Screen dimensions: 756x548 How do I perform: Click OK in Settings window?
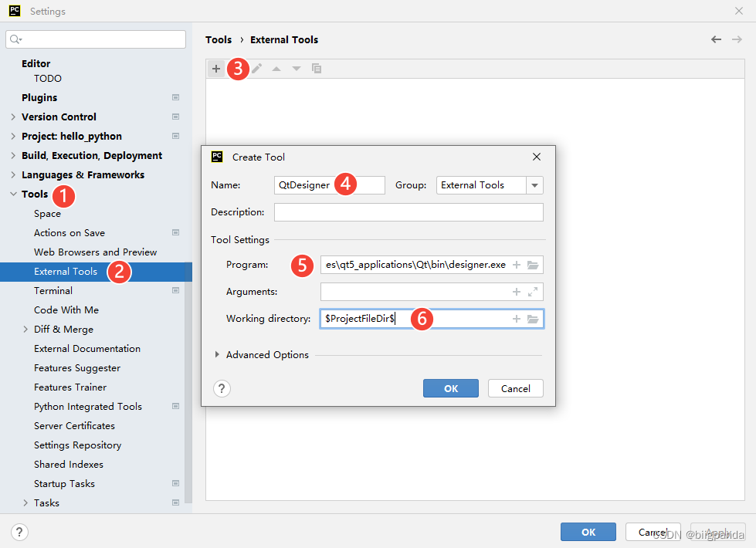(x=588, y=532)
